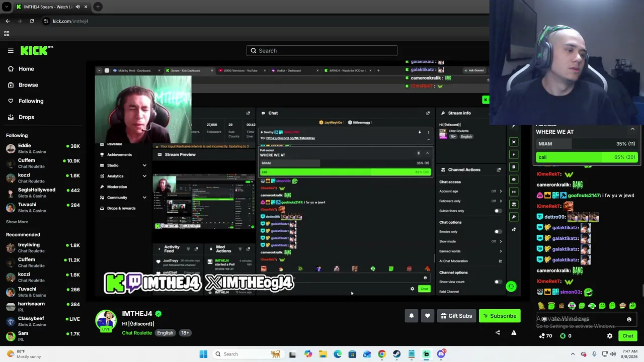
Task: Open Browse in Kick sidebar
Action: (28, 85)
